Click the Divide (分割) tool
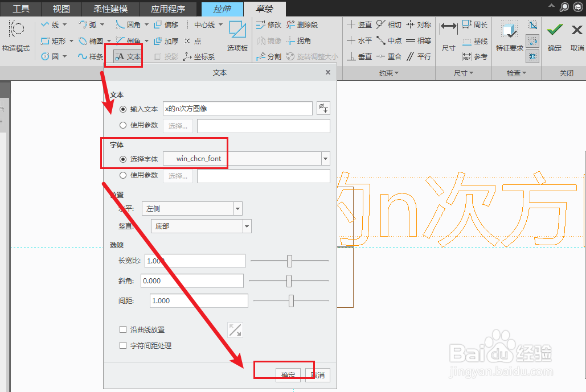586x392 pixels. coord(269,56)
